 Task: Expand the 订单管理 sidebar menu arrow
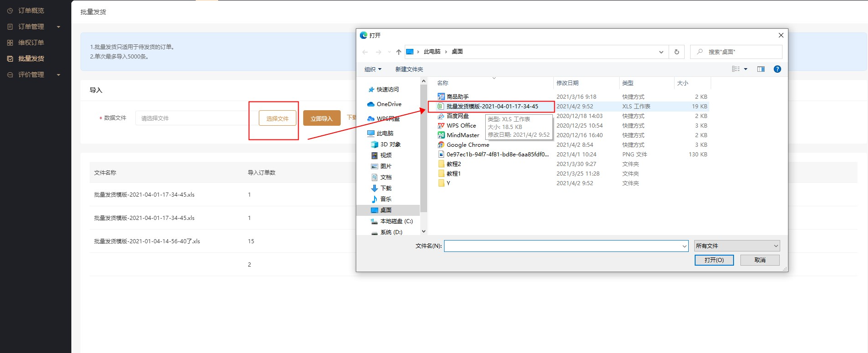pyautogui.click(x=59, y=27)
